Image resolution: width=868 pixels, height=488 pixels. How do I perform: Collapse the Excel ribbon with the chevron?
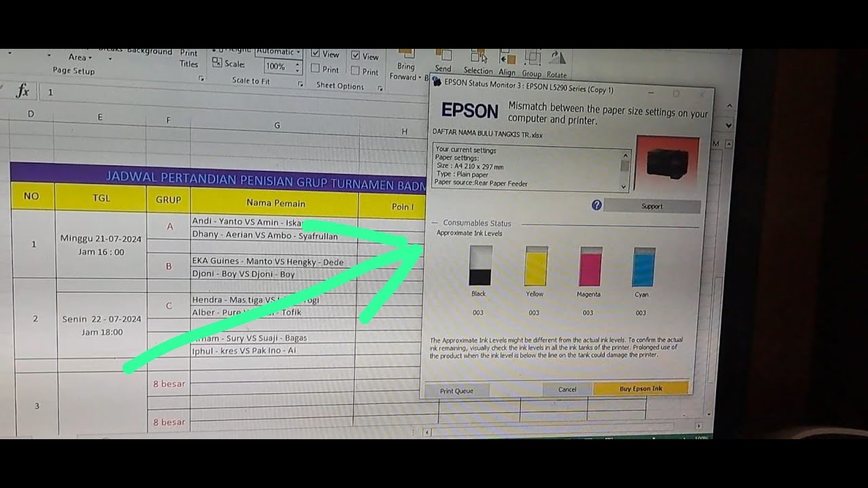(730, 106)
